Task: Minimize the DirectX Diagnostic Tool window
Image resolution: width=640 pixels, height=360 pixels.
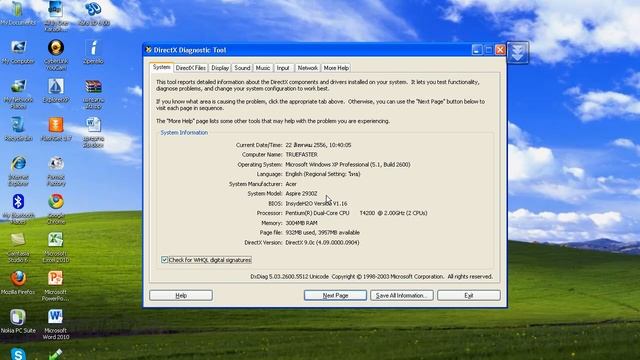Action: point(477,50)
